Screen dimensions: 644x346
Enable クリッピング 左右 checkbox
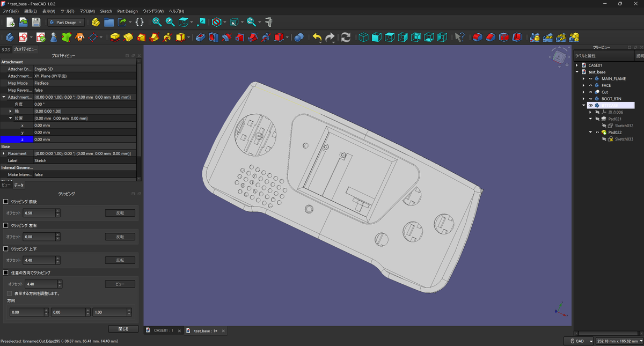6,225
